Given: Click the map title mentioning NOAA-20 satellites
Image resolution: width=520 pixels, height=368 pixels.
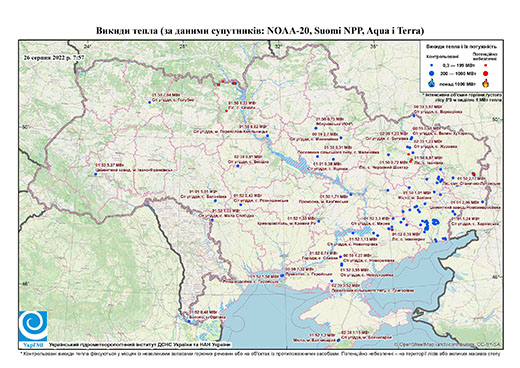Looking at the screenshot, I should point(260,31).
